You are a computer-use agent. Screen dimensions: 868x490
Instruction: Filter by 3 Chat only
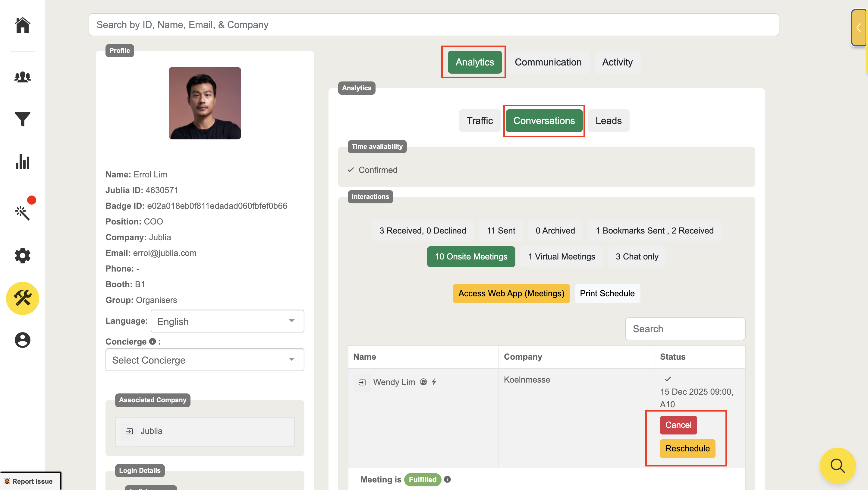click(x=637, y=257)
